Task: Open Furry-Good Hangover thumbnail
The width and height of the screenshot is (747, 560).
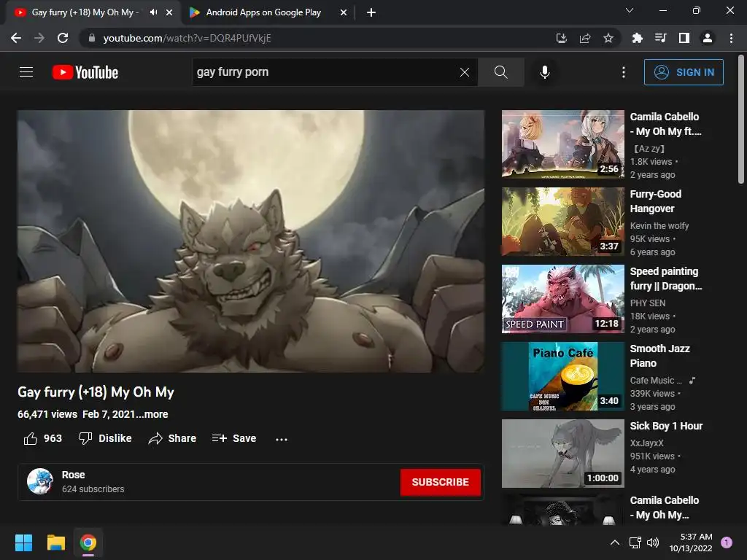Action: coord(562,222)
